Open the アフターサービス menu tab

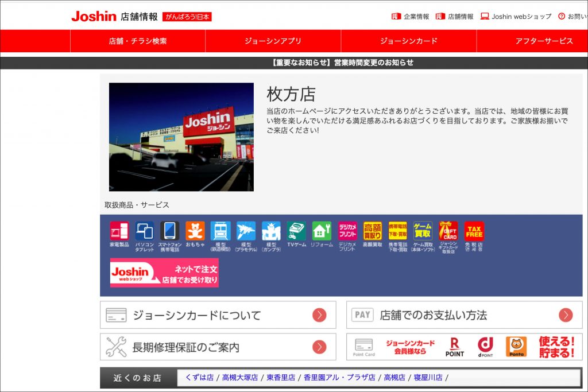(544, 41)
